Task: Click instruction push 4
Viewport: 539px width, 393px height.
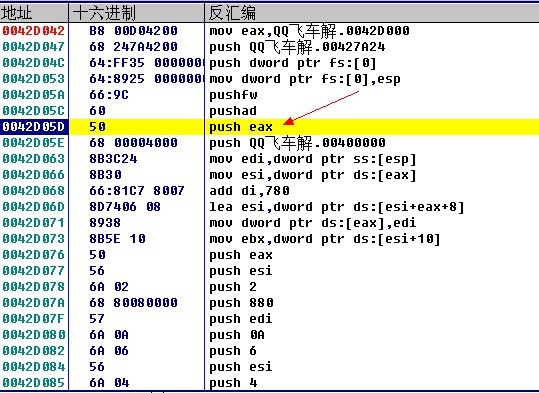Action: (233, 383)
